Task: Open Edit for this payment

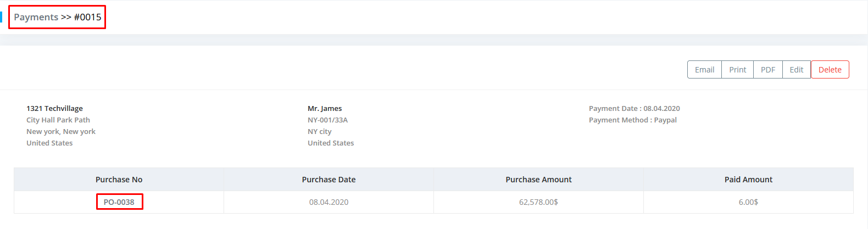Action: click(x=796, y=70)
